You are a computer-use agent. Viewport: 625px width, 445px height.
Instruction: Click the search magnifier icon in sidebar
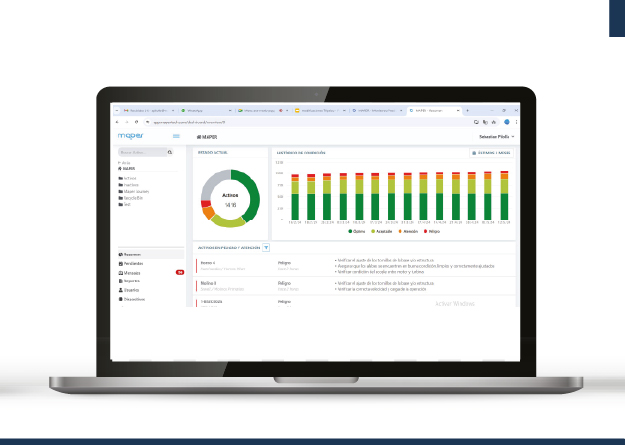click(x=170, y=152)
